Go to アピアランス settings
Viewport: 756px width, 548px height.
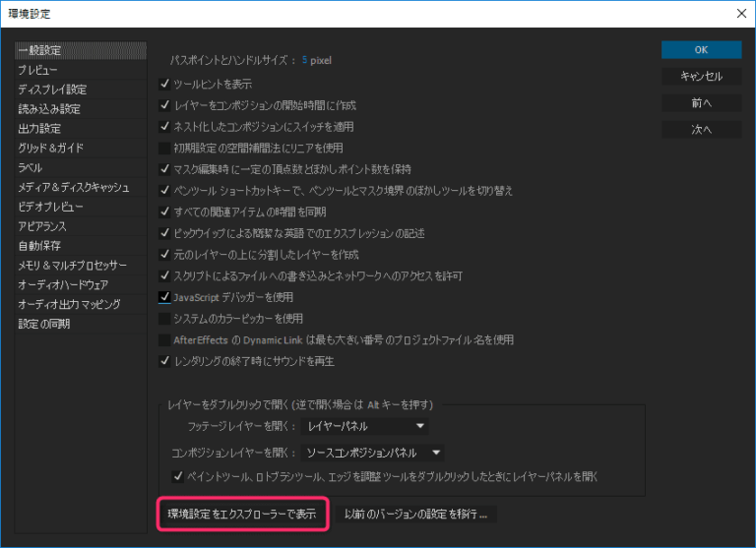coord(44,226)
